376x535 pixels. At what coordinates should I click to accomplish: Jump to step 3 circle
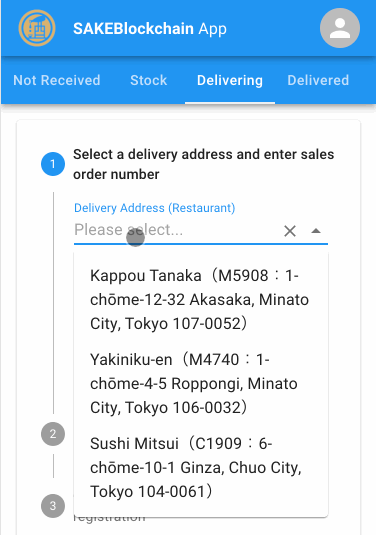[x=53, y=506]
